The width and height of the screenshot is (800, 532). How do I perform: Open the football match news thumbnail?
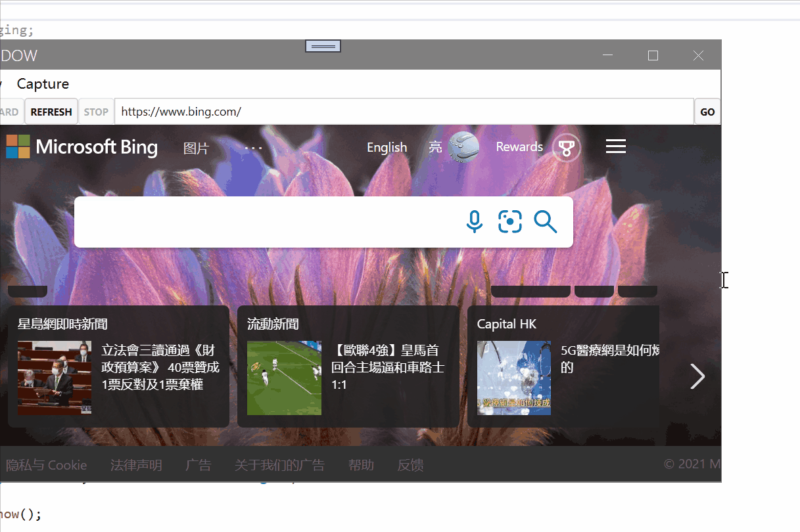pos(284,378)
